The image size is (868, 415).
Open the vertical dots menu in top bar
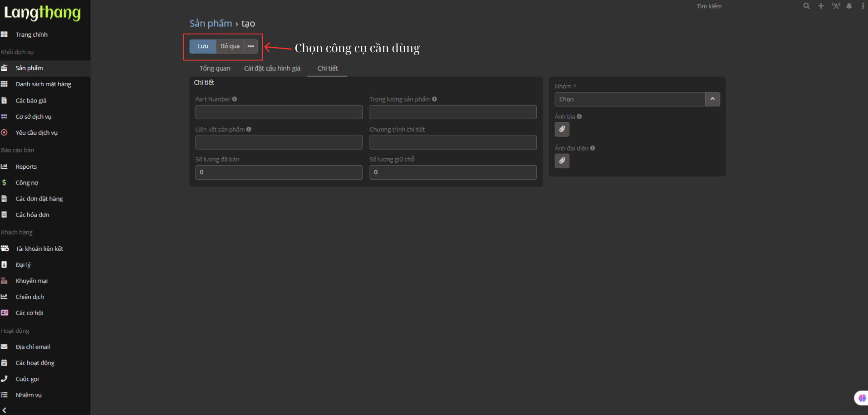click(863, 6)
